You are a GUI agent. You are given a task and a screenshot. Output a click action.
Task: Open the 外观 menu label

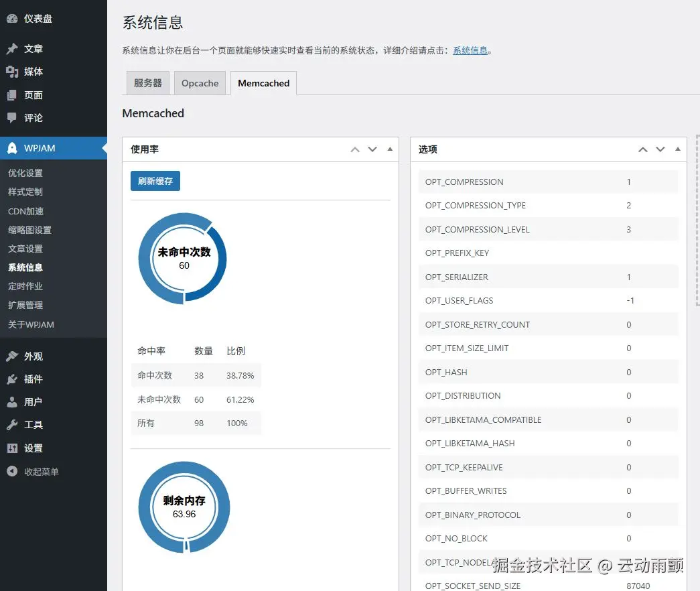click(x=33, y=356)
